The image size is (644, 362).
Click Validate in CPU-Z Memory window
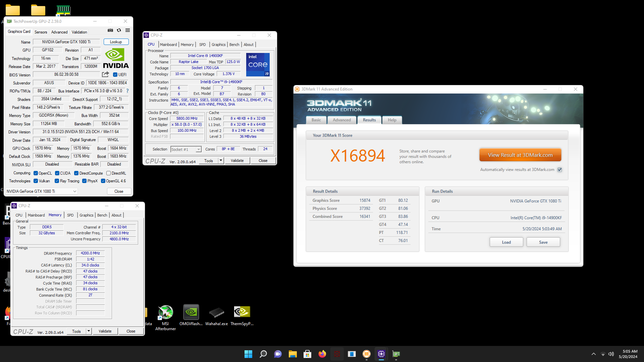(105, 331)
